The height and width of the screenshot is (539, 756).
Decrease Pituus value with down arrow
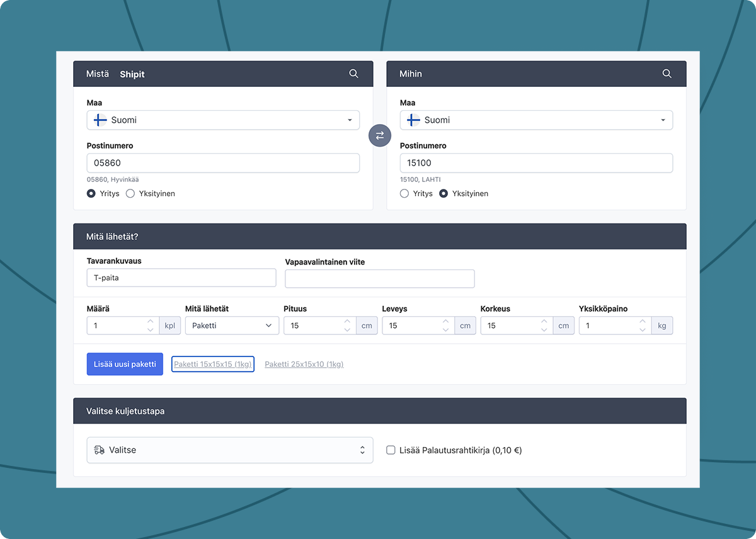click(x=347, y=330)
